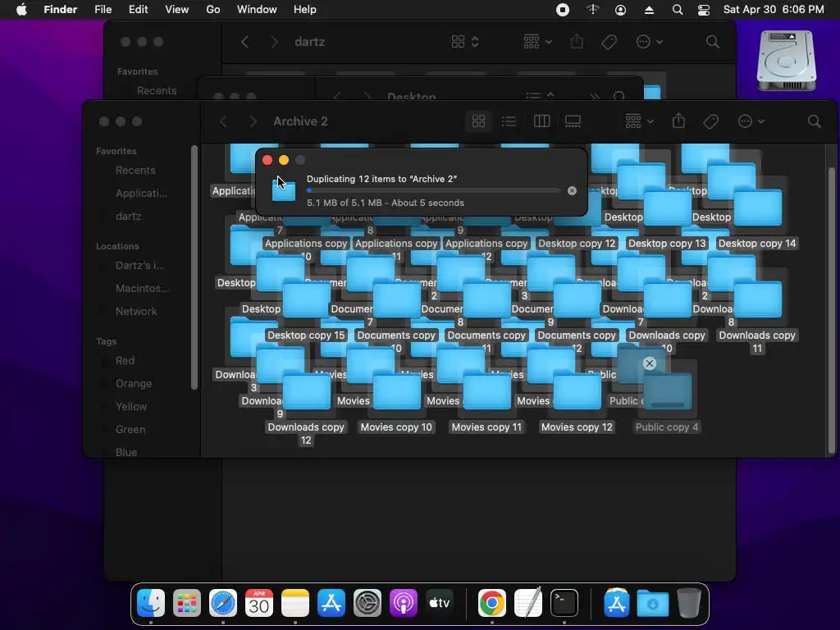Screen dimensions: 840x630
Task: Open view switcher dropdown in dartz window
Action: (x=464, y=42)
